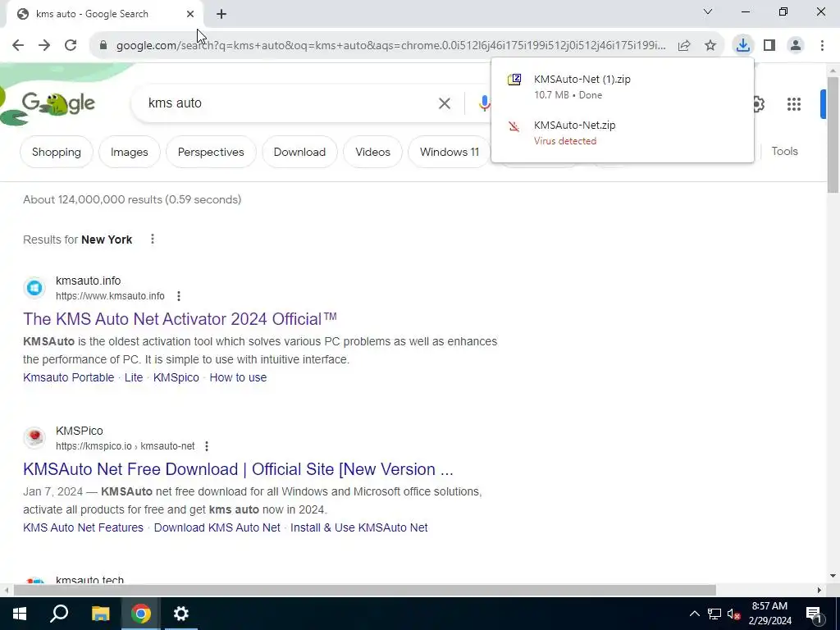
Task: Open the downloads tray icon in toolbar
Action: (x=742, y=45)
